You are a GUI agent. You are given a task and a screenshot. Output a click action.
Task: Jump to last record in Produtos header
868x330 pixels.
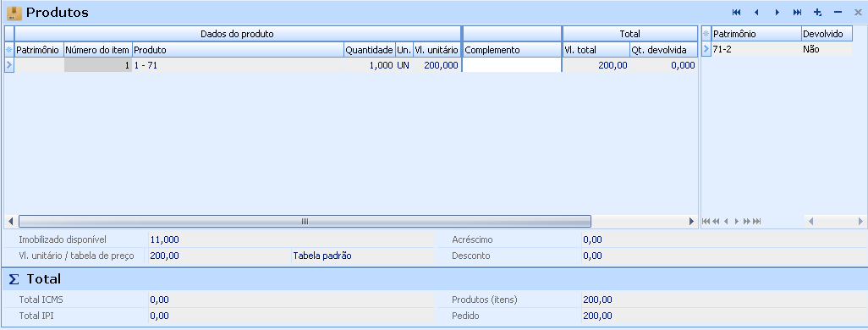pos(797,12)
